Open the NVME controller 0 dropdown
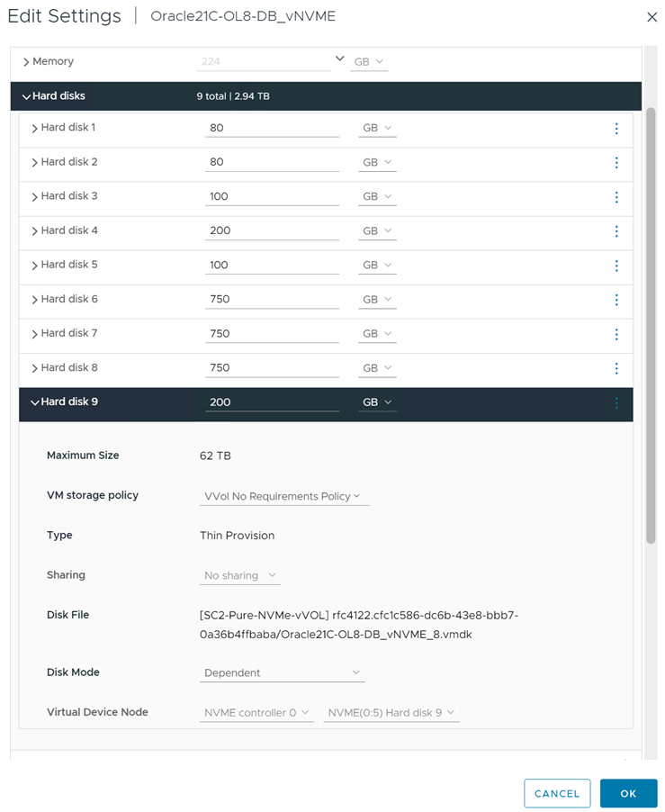 pos(256,713)
